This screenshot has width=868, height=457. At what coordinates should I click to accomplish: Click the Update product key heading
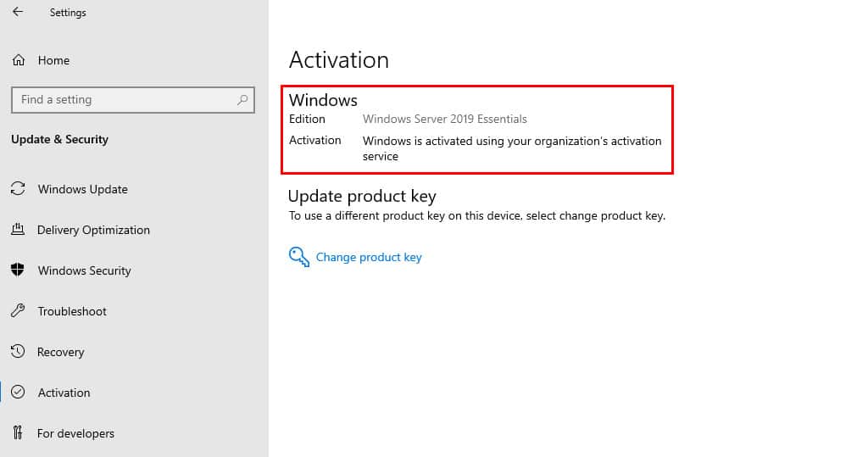click(x=362, y=196)
